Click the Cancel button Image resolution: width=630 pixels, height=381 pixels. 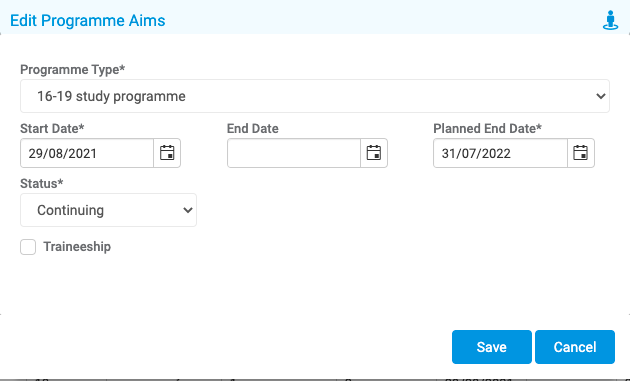575,347
